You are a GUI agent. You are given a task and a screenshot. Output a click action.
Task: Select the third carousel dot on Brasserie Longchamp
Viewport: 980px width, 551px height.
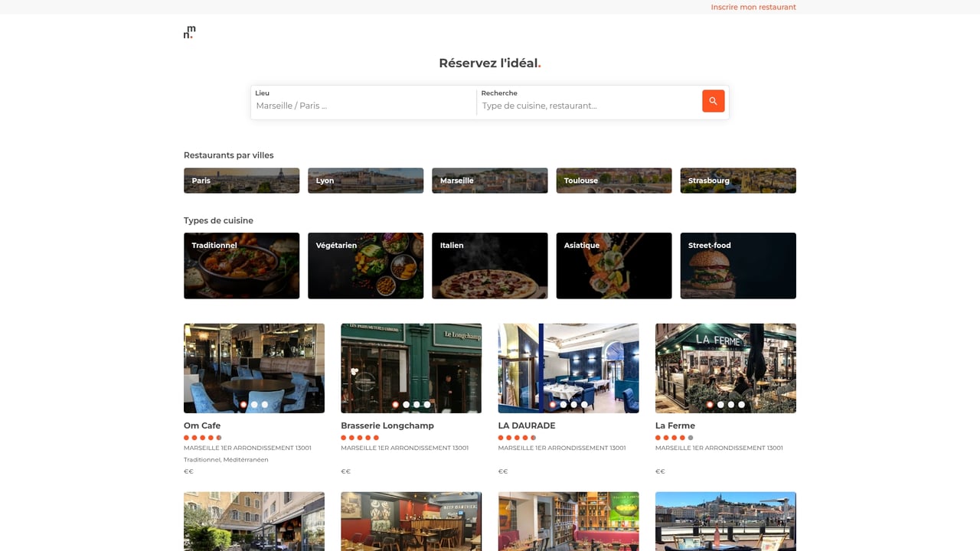click(x=416, y=404)
